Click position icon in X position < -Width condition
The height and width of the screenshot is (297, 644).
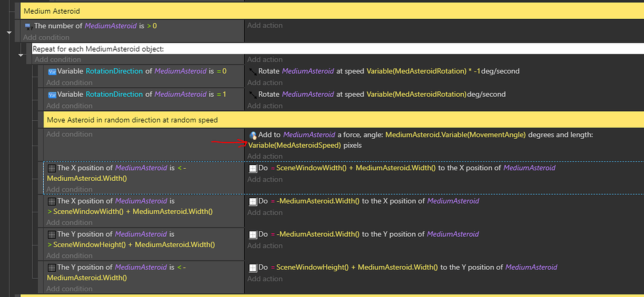pos(52,168)
